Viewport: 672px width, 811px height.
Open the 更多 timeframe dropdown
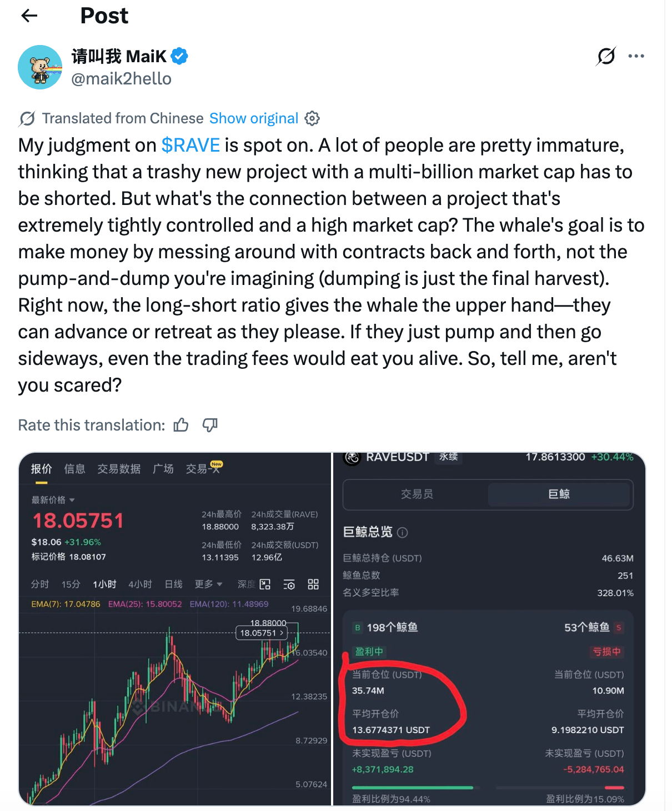[x=207, y=584]
